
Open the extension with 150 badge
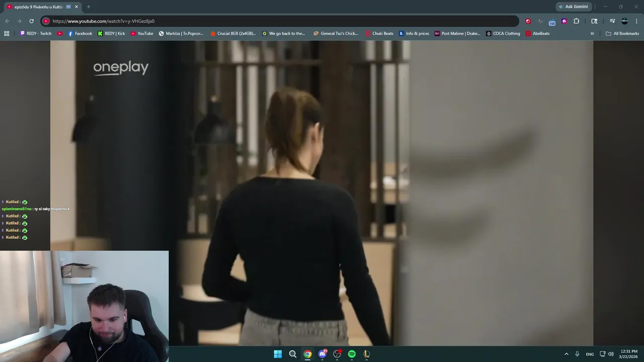551,21
